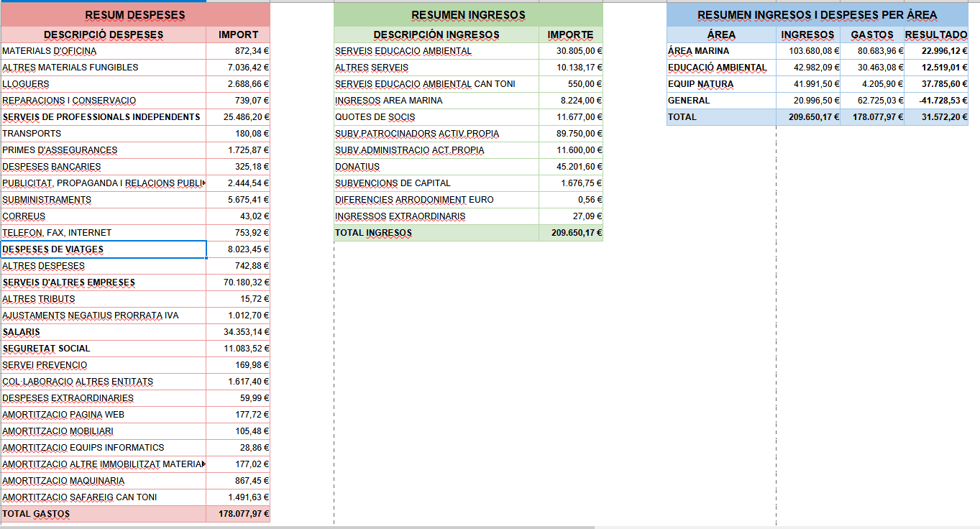Screen dimensions: 980x529
Task: Click the SERVEIS D'ALTRES EMPRESES cell
Action: 104,282
